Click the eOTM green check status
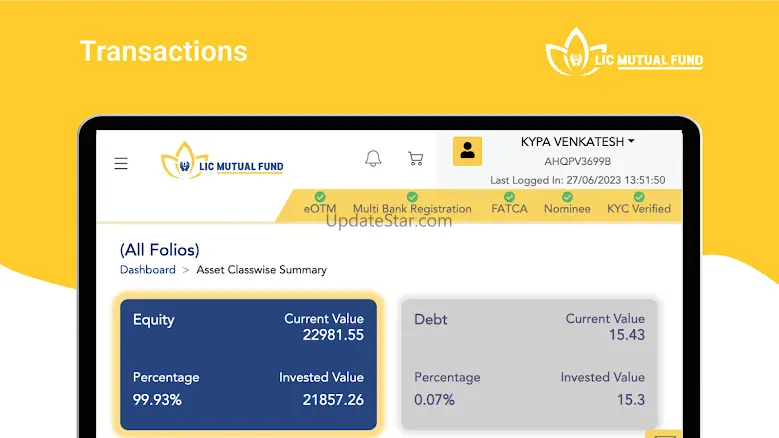 tap(320, 197)
